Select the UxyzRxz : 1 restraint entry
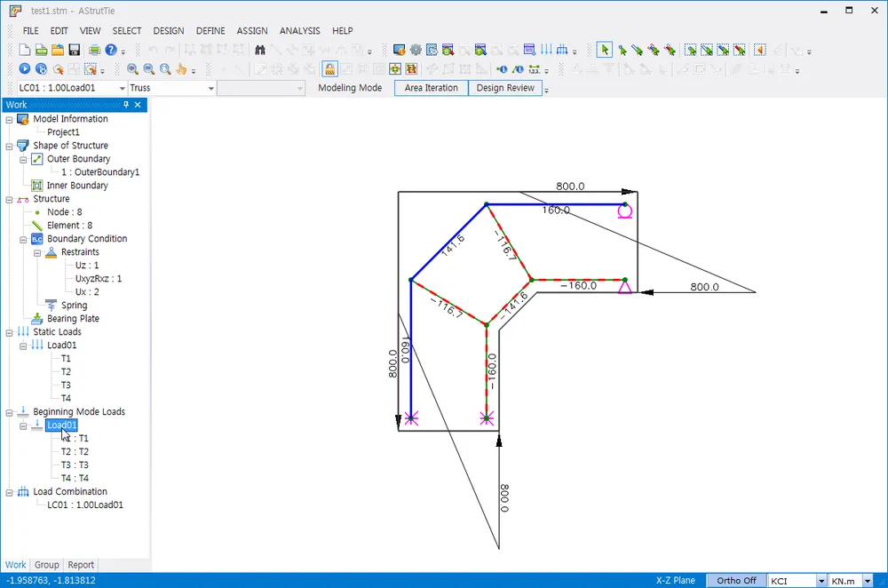This screenshot has height=588, width=888. pos(99,279)
